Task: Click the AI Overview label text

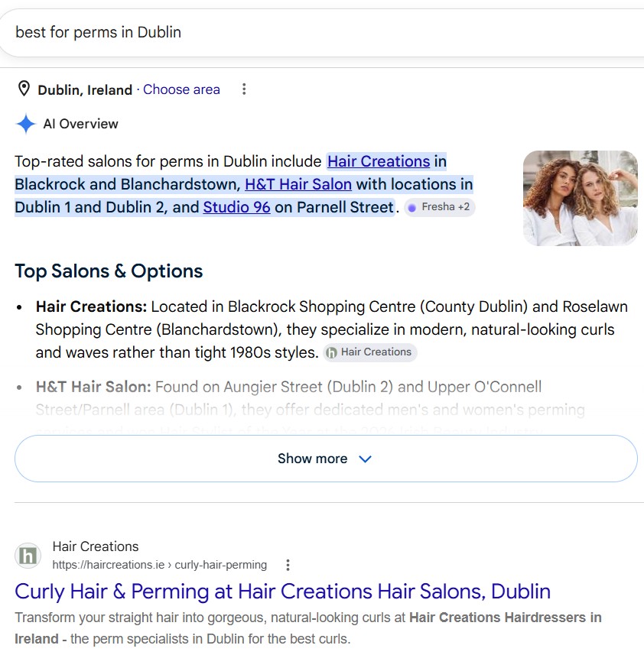Action: tap(80, 124)
